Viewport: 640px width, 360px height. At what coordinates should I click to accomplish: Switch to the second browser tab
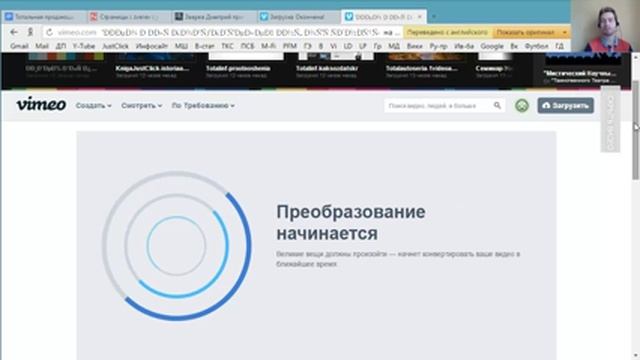click(x=129, y=17)
